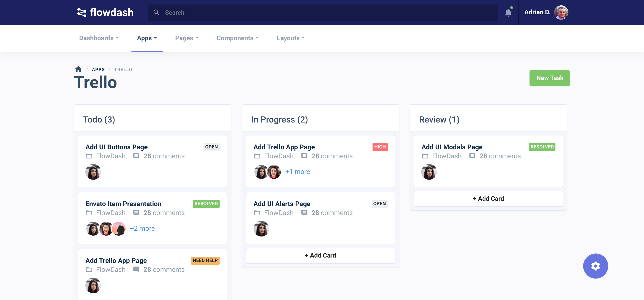Add a card to Review column

click(488, 199)
